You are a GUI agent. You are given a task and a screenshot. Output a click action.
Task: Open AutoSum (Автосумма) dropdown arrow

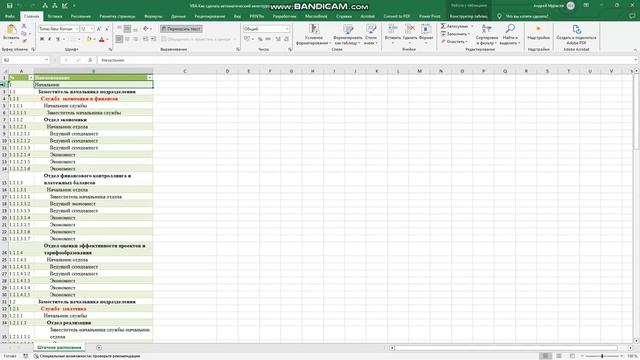coord(472,26)
